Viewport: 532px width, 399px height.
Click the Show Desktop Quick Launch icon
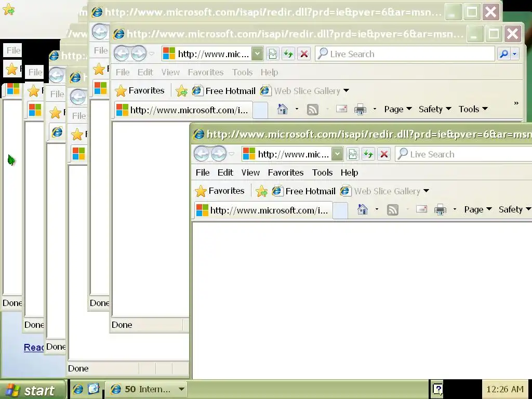(94, 389)
